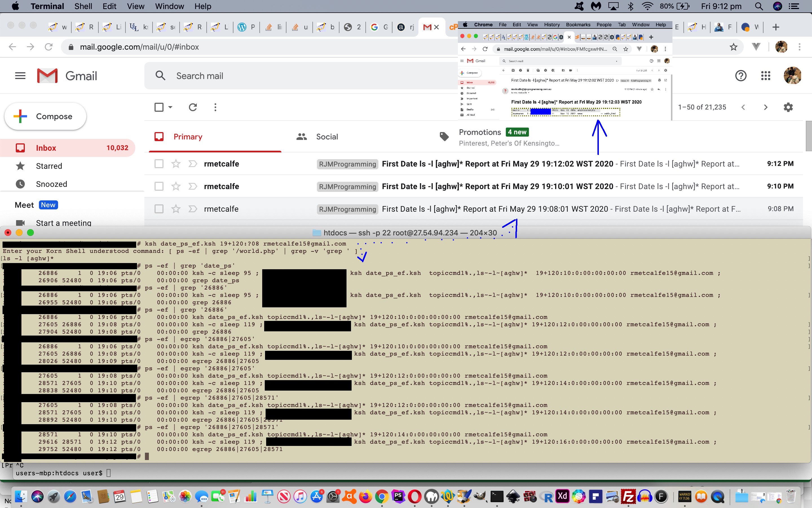Open Opera from the Dock
The width and height of the screenshot is (812, 508).
pyautogui.click(x=415, y=496)
